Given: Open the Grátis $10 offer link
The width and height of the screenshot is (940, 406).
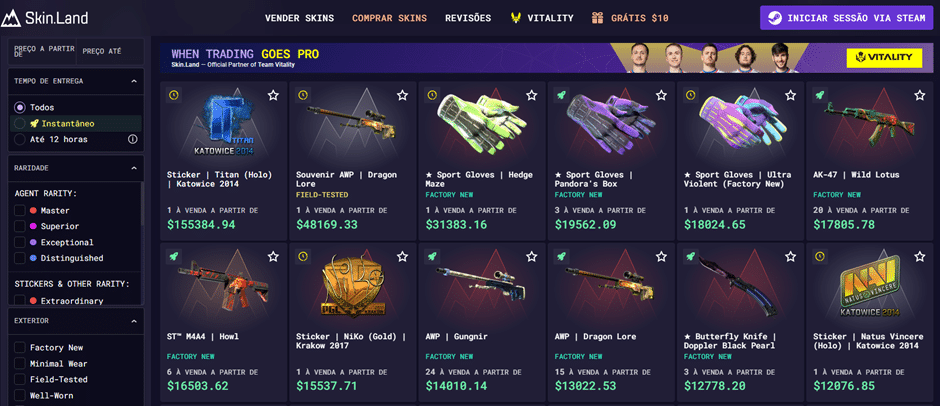Looking at the screenshot, I should coord(629,18).
